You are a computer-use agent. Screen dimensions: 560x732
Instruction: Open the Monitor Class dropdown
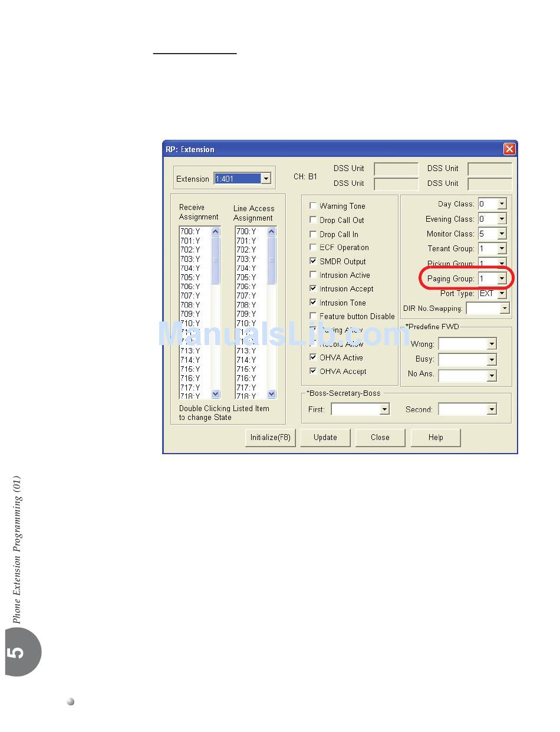[x=502, y=234]
